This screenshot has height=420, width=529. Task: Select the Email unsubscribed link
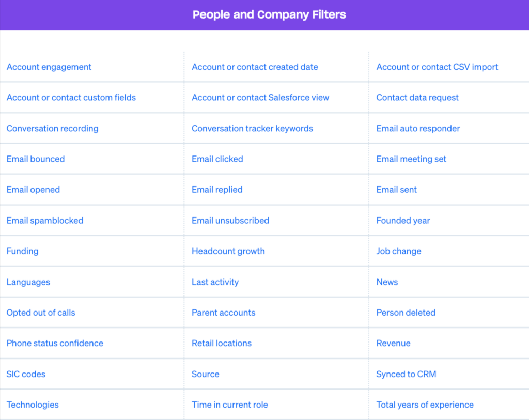click(x=230, y=221)
